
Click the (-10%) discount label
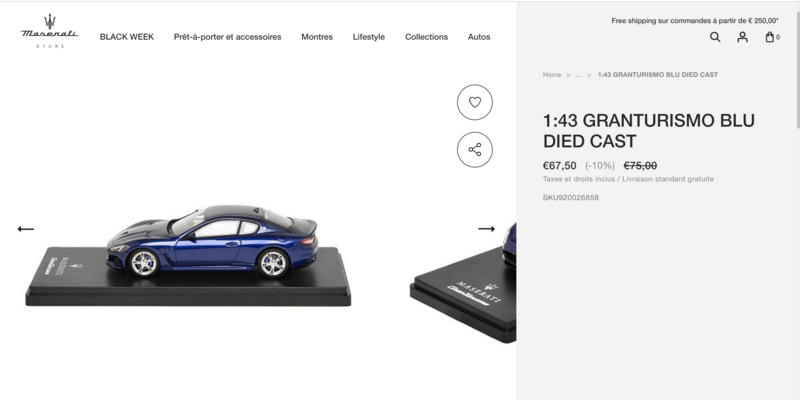click(x=600, y=166)
